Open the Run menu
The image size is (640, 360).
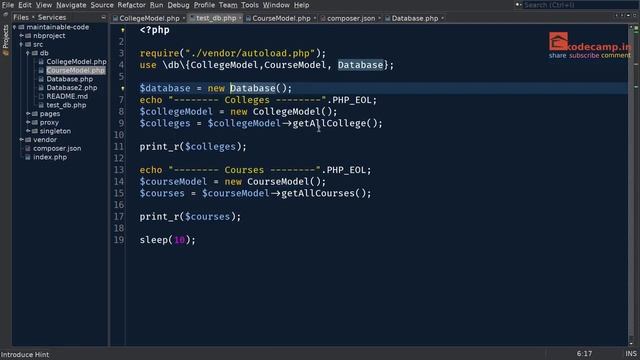coord(156,5)
